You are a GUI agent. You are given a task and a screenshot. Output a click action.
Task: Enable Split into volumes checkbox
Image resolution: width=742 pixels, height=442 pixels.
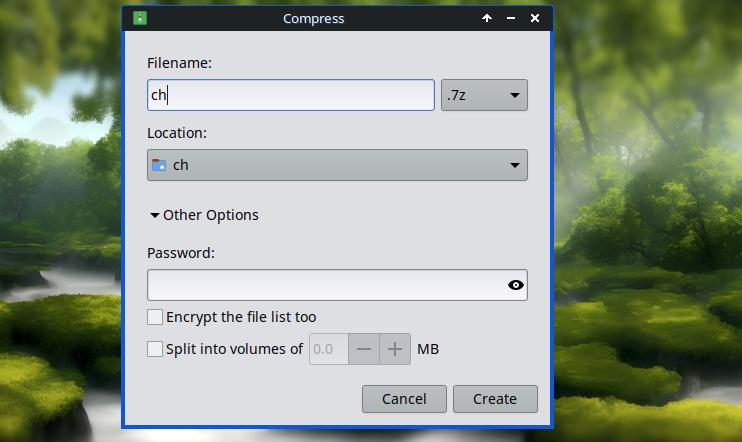155,349
